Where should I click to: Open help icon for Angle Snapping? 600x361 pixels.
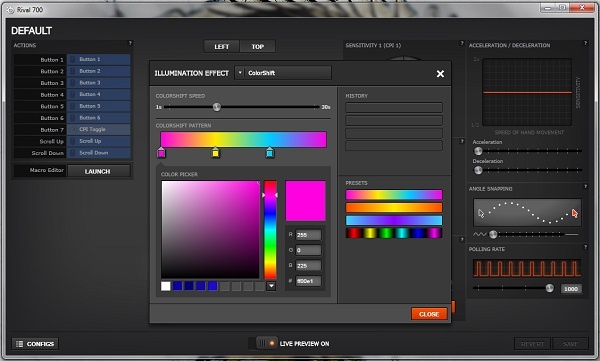coord(585,186)
